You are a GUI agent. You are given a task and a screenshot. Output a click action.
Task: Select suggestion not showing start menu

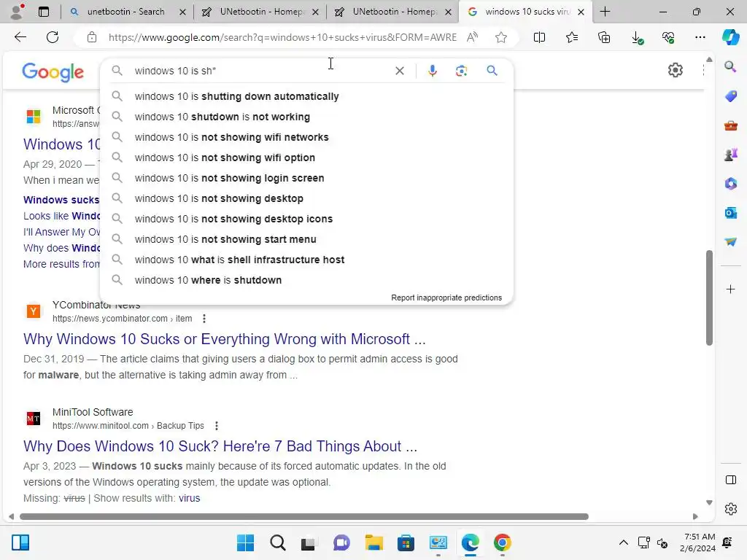307,239
